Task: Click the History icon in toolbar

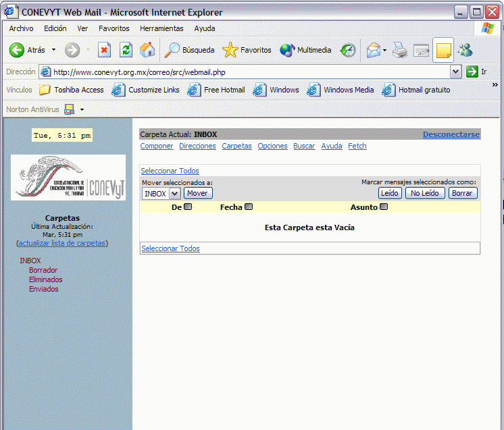Action: pos(348,50)
